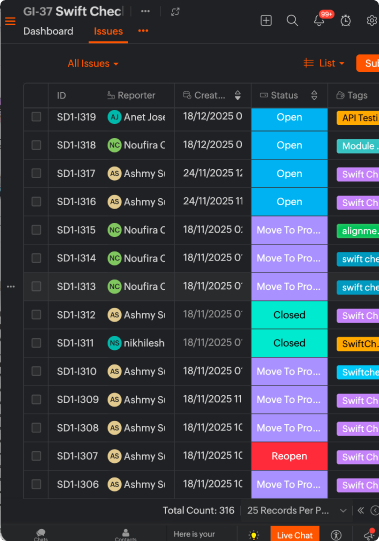Open issue SD1-I309
This screenshot has width=379, height=541.
pyautogui.click(x=78, y=400)
